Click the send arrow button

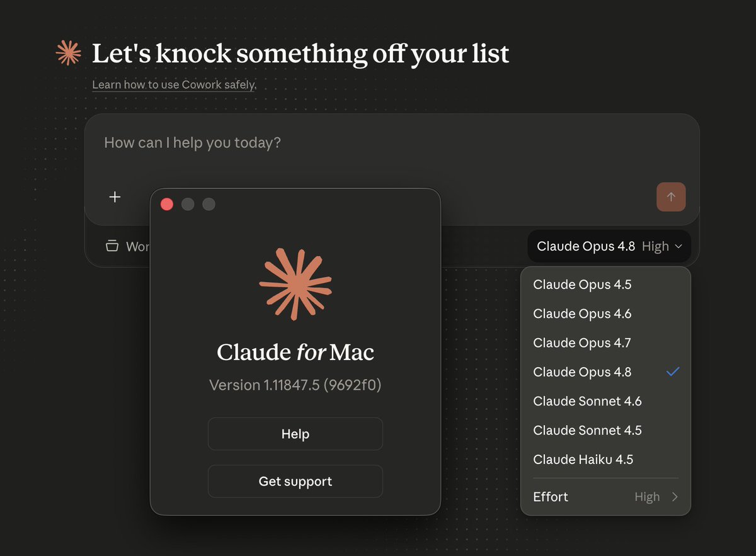tap(671, 197)
